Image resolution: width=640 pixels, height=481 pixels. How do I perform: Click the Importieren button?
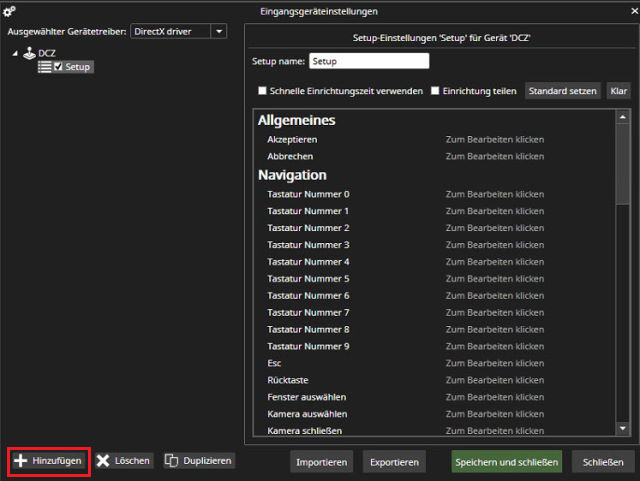tap(322, 462)
